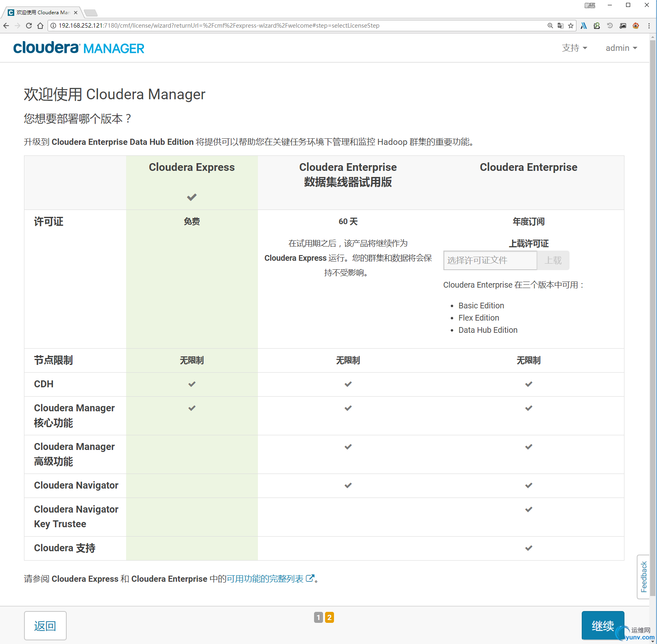Go to wizard step 2
Image resolution: width=657 pixels, height=644 pixels.
(x=330, y=618)
